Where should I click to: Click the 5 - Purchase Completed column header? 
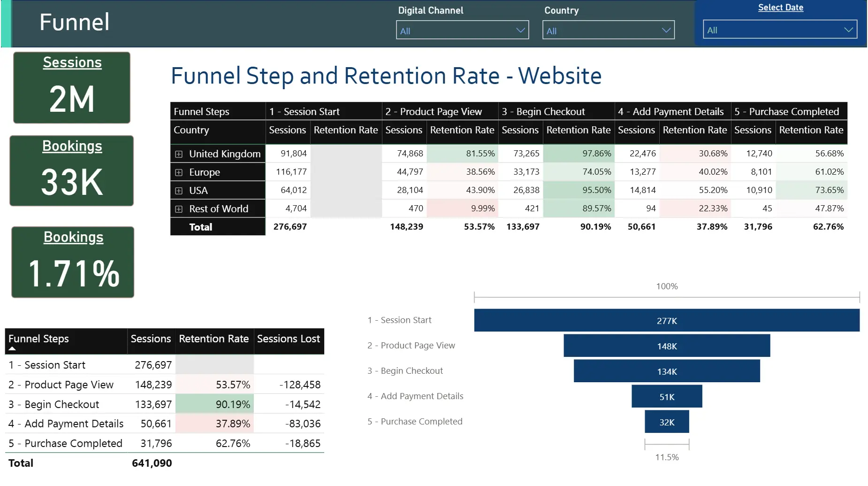pyautogui.click(x=786, y=112)
